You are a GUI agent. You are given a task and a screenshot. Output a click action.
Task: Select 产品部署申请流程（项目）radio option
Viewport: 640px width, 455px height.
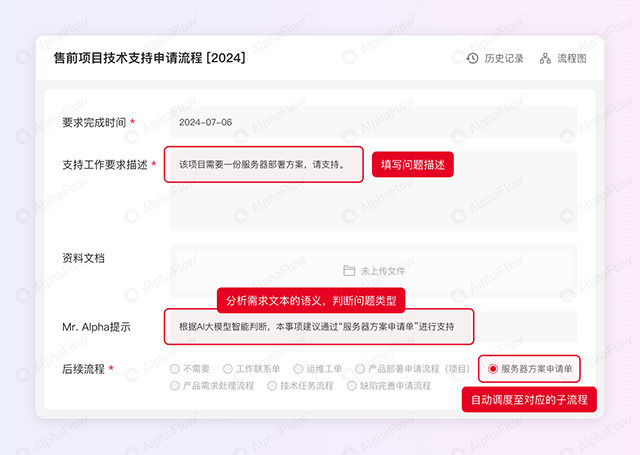point(360,369)
